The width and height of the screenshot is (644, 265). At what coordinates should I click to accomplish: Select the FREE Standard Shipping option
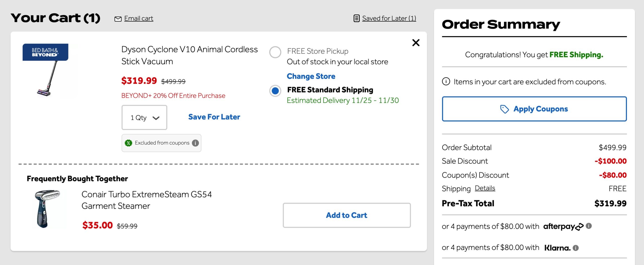pos(275,91)
